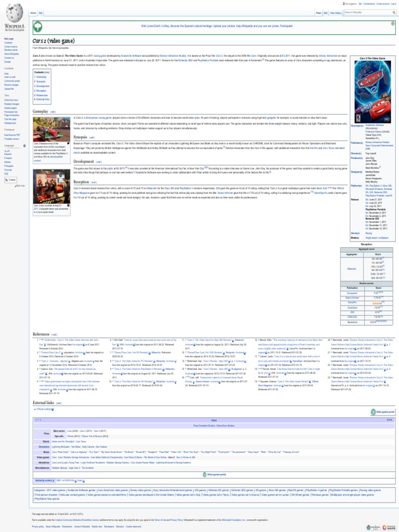The height and width of the screenshot is (532, 399).
Task: Click the search magnifier icon
Action: coord(394,12)
